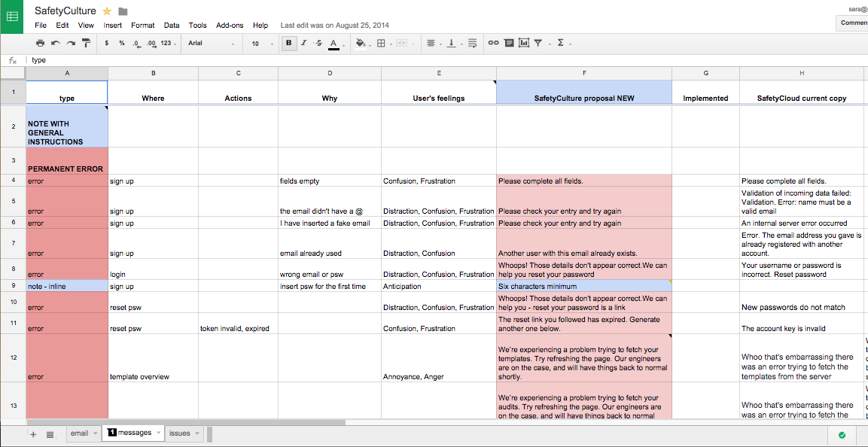Open the Add-ons menu
The image size is (868, 447).
[230, 26]
